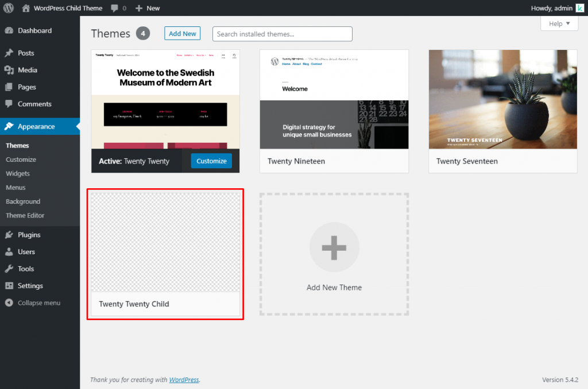Click the Add New button beside Themes
This screenshot has height=389, width=588.
[182, 33]
